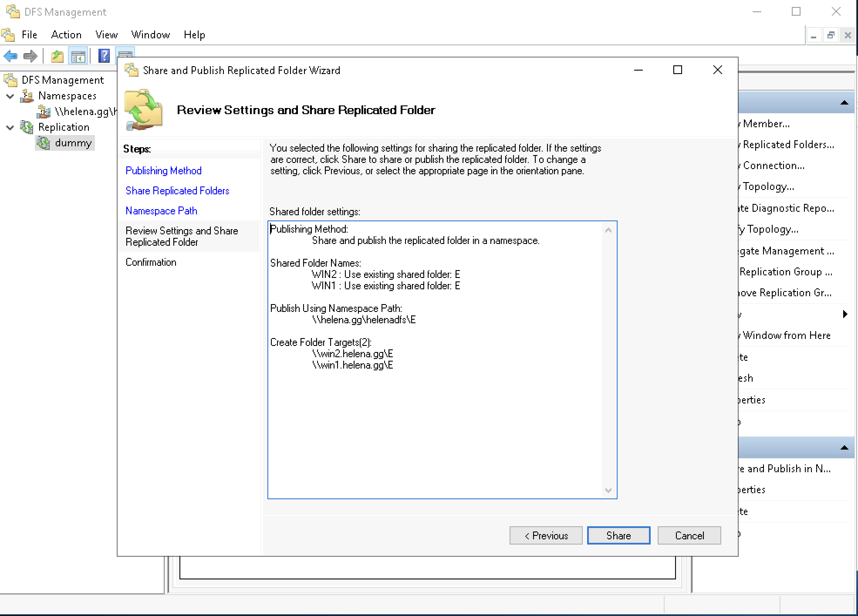This screenshot has width=858, height=616.
Task: Click the helena.gg namespace icon
Action: [x=44, y=112]
